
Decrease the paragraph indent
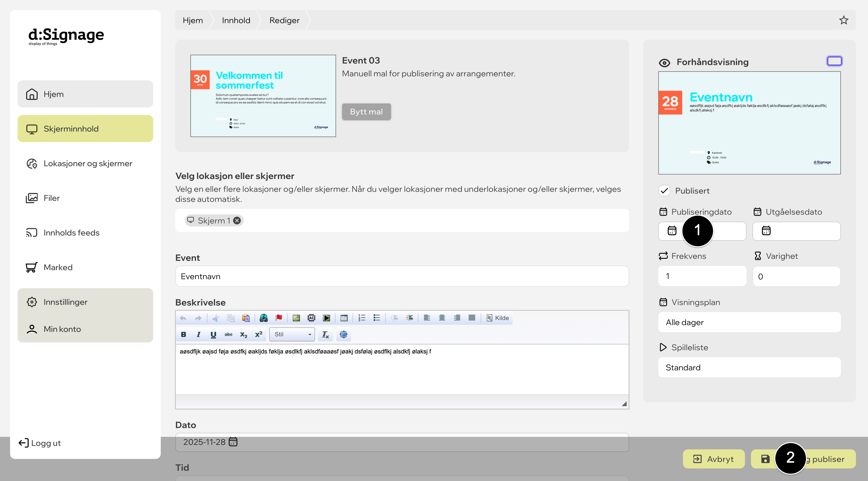[x=394, y=318]
